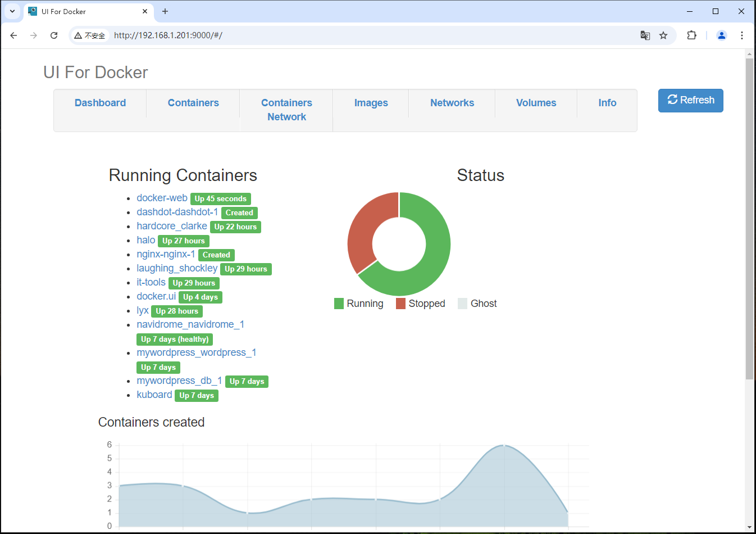Switch to the Images tab

tap(371, 103)
